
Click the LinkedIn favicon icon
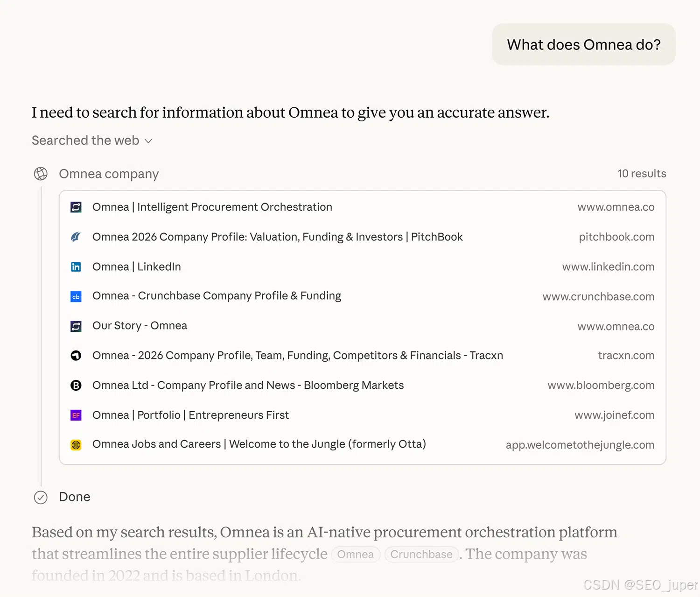point(76,267)
